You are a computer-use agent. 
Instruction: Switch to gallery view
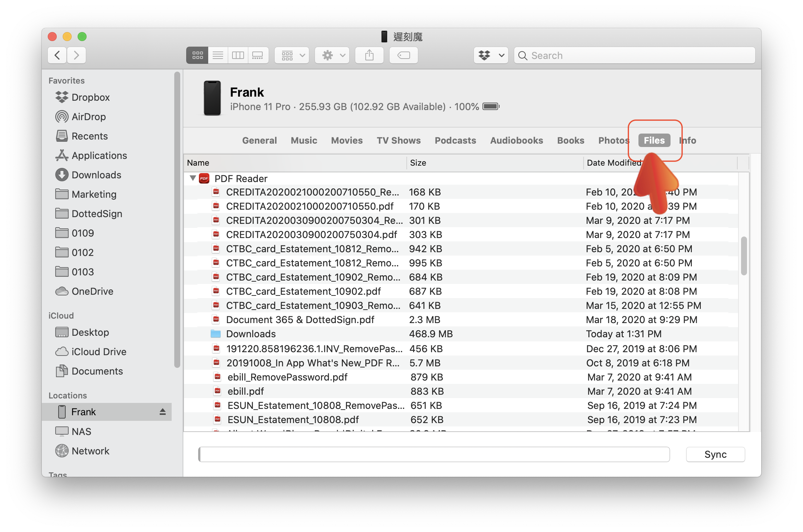point(258,56)
